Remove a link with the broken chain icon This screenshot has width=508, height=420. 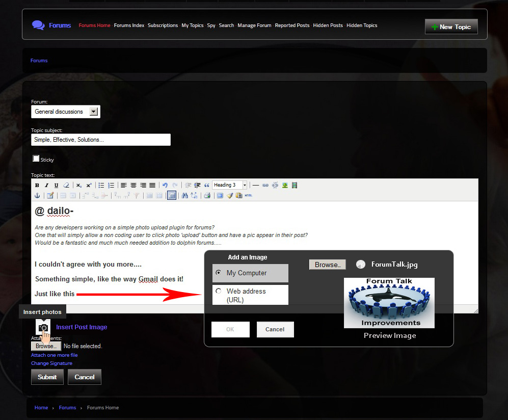pos(276,185)
